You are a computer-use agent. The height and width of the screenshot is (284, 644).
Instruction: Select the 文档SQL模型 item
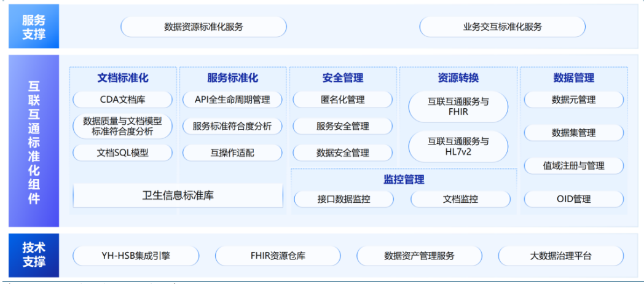(123, 152)
